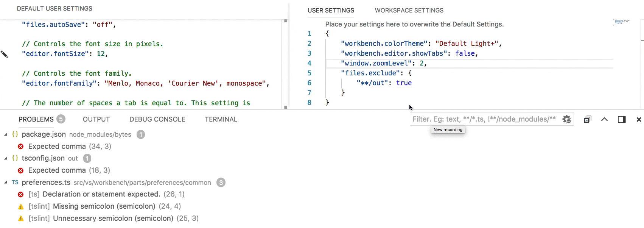Click the Problems filter text field
644x228 pixels.
point(484,119)
